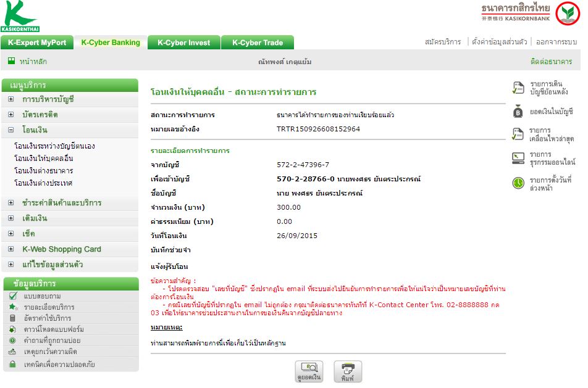The width and height of the screenshot is (588, 388).
Task: Click source account 572-2-47396-7
Action: (x=303, y=165)
